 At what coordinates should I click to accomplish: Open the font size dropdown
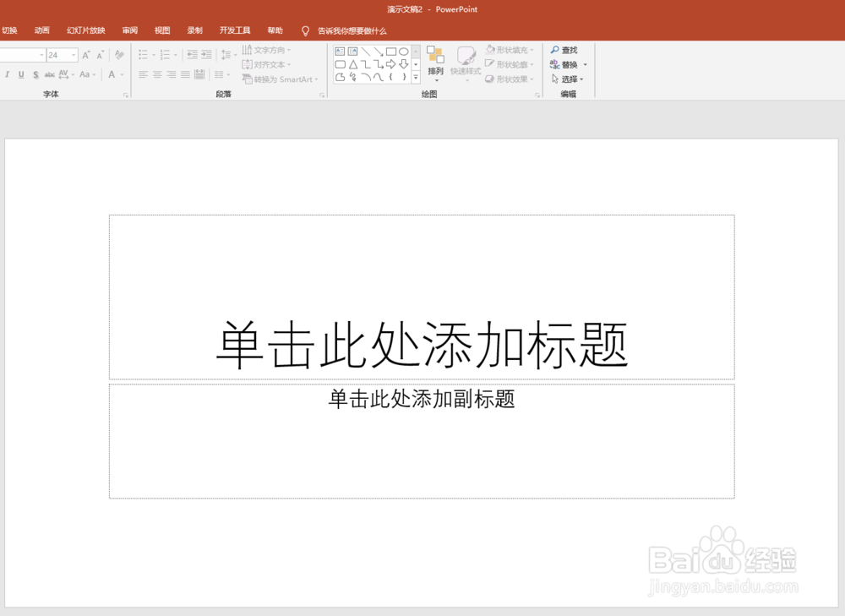point(74,55)
